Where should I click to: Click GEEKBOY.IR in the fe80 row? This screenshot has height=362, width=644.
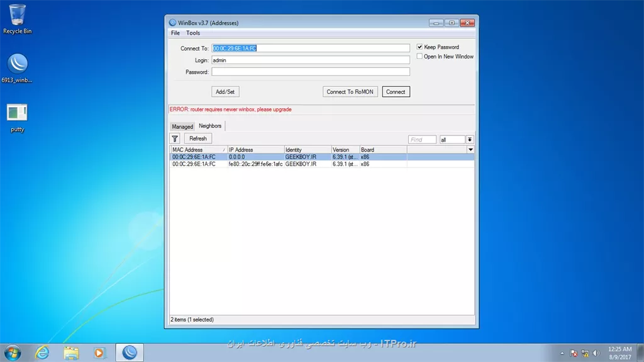[x=301, y=164]
